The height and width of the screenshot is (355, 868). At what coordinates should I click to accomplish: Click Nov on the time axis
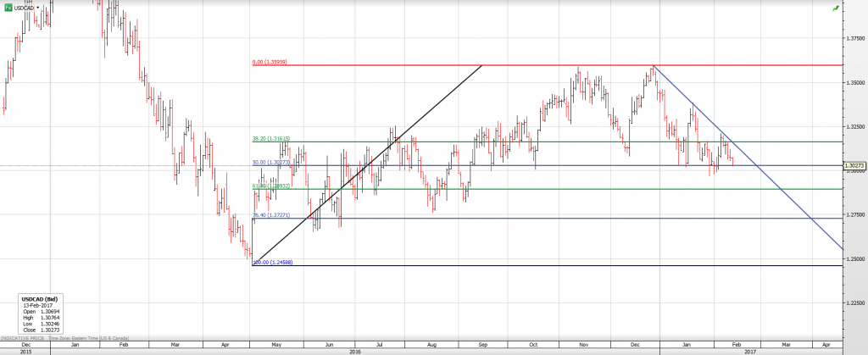(x=583, y=345)
